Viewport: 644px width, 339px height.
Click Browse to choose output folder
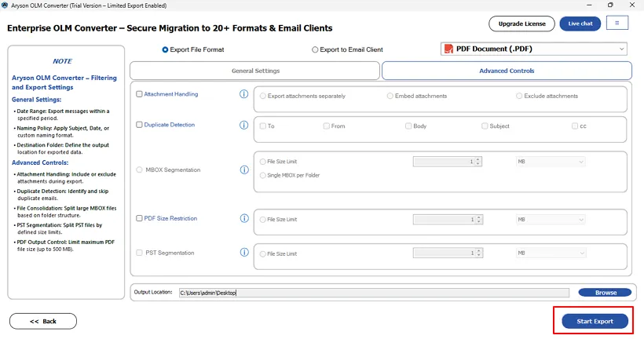pos(605,293)
